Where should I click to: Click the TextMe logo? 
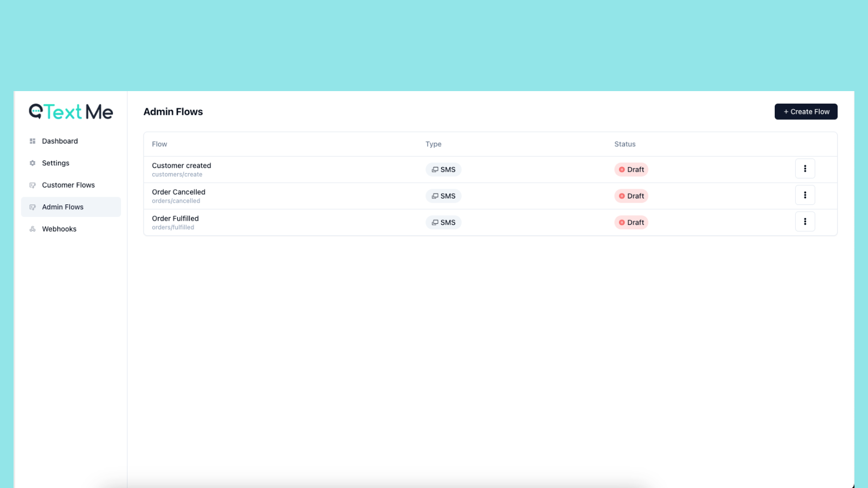click(x=71, y=112)
